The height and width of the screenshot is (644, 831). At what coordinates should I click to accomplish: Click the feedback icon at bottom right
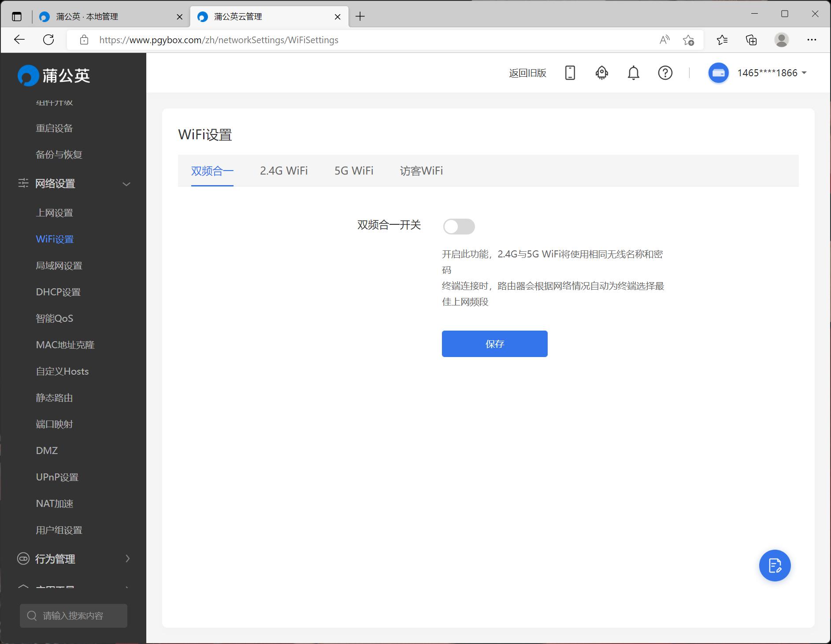click(x=775, y=566)
